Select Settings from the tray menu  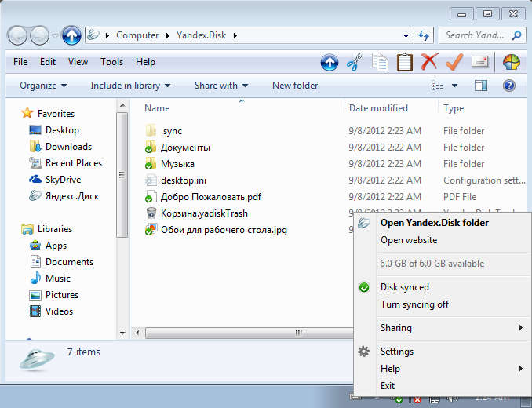tap(396, 352)
